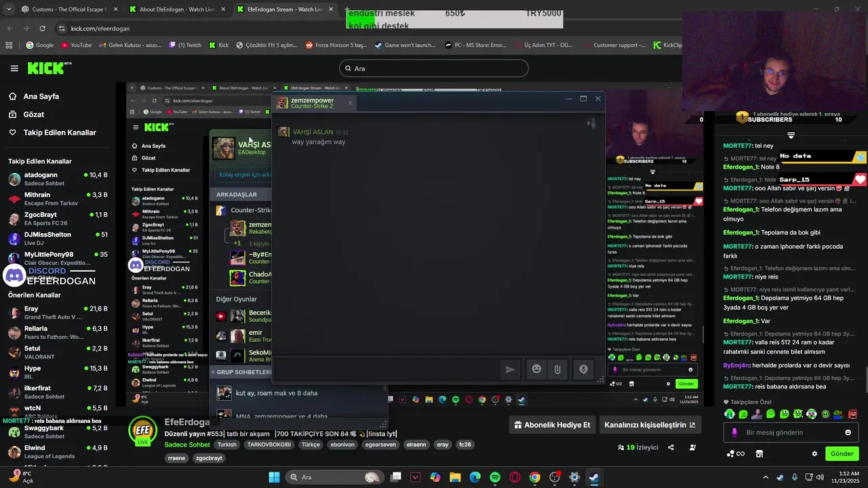Open the Windows Start button
The height and width of the screenshot is (488, 868).
(x=274, y=477)
